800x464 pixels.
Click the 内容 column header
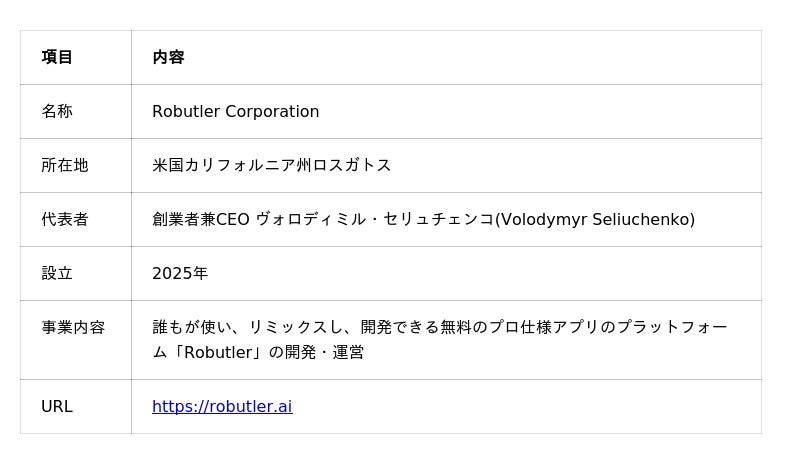[x=168, y=57]
